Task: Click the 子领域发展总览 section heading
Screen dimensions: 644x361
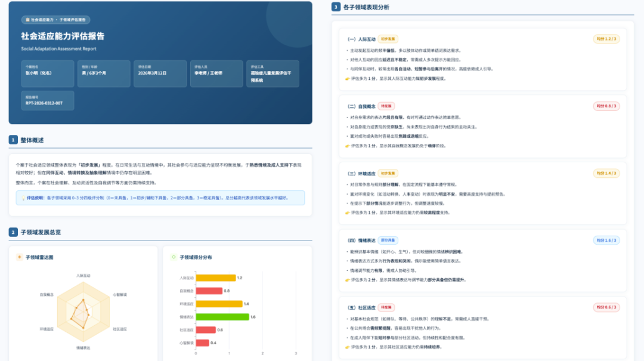Action: tap(41, 232)
